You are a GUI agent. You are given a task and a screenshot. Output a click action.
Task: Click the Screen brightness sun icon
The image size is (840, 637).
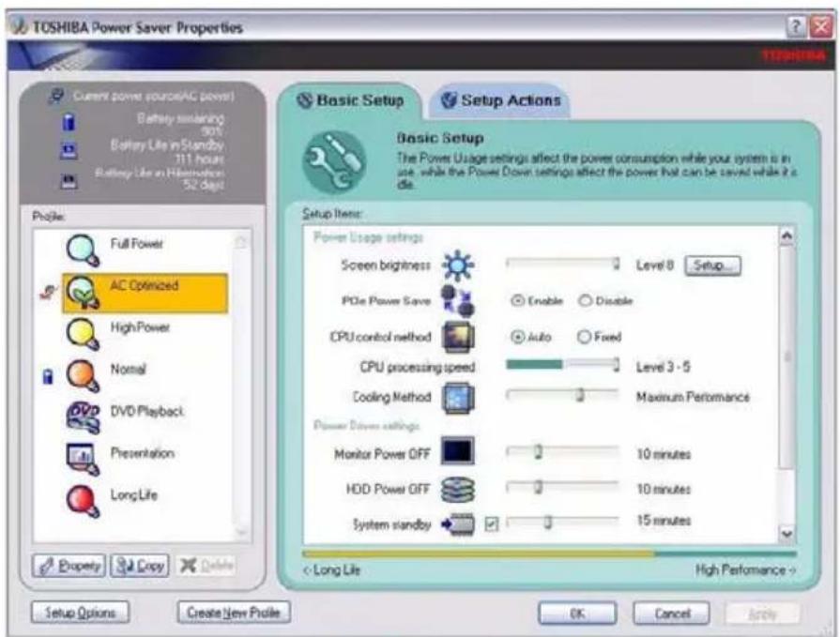[x=457, y=265]
